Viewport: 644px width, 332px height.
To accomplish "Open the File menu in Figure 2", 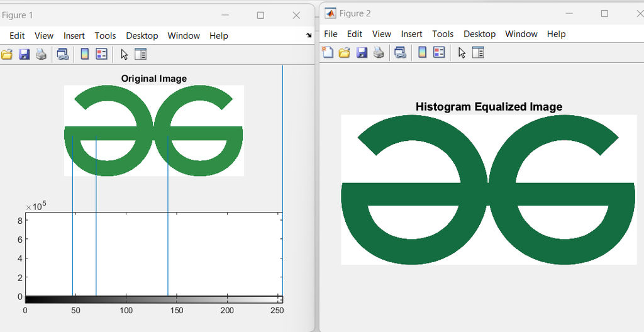I will point(330,34).
